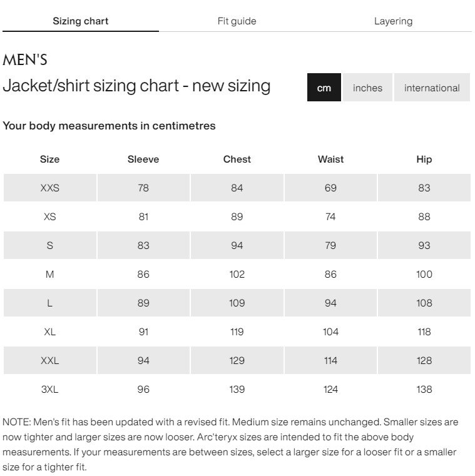The image size is (475, 476).
Task: Click the waist value in the L row
Action: [x=330, y=303]
